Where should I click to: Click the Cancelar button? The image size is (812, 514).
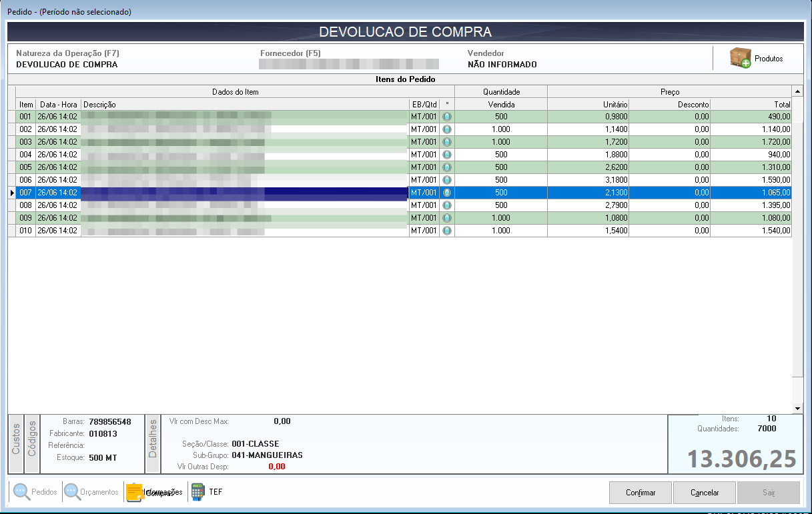click(x=705, y=493)
